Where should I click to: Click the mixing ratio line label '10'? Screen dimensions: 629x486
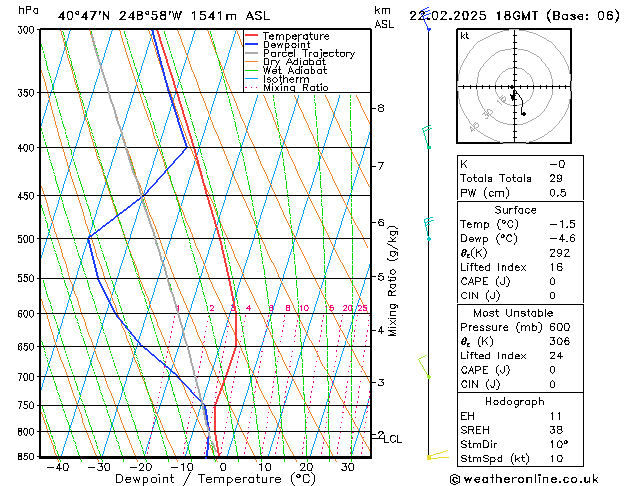coord(304,308)
